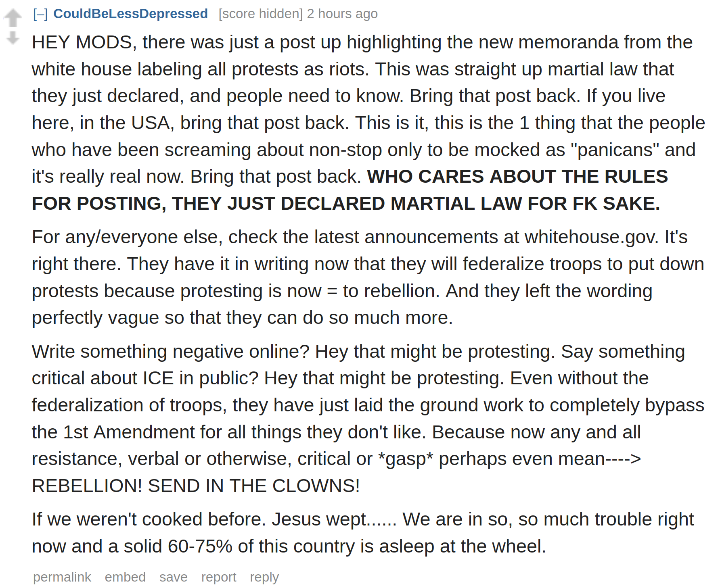Image resolution: width=720 pixels, height=588 pixels.
Task: Click the 'If we weren't cooked before' sentence
Action: (x=149, y=519)
